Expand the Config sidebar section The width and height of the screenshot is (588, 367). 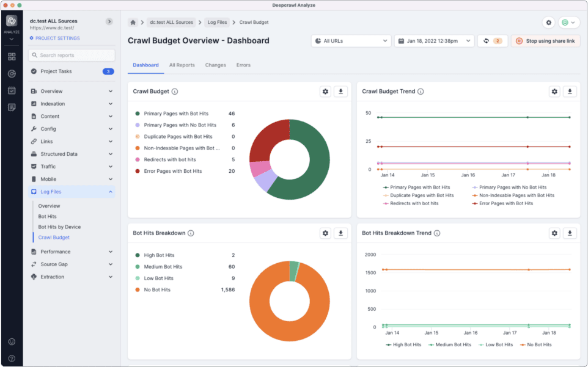pos(72,129)
